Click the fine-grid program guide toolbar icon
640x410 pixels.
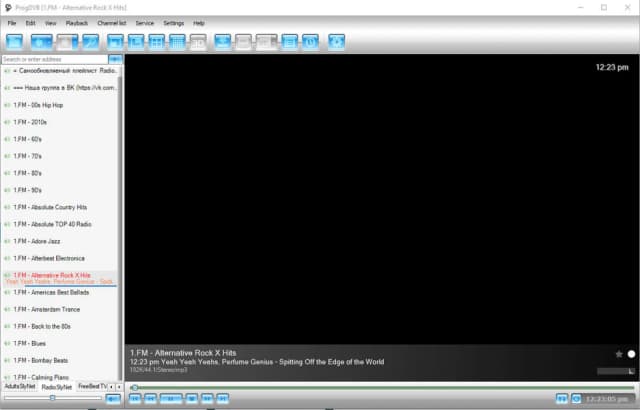click(x=177, y=42)
